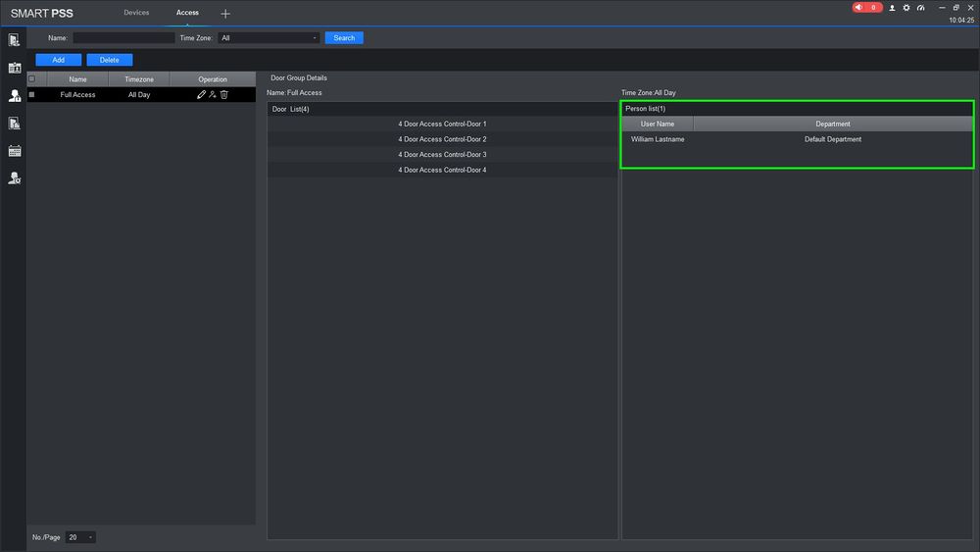Screen dimensions: 980x552
Task: Click the blue Add button
Action: pyautogui.click(x=59, y=60)
